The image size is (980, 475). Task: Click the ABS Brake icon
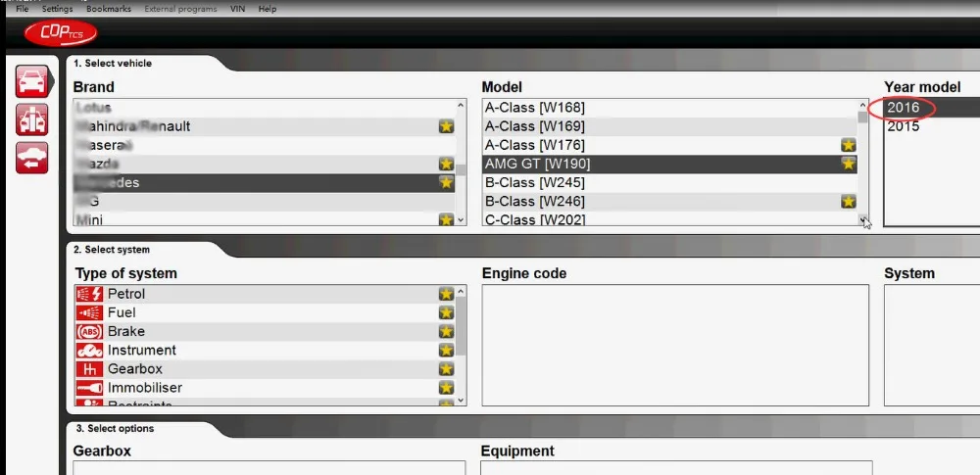tap(89, 331)
